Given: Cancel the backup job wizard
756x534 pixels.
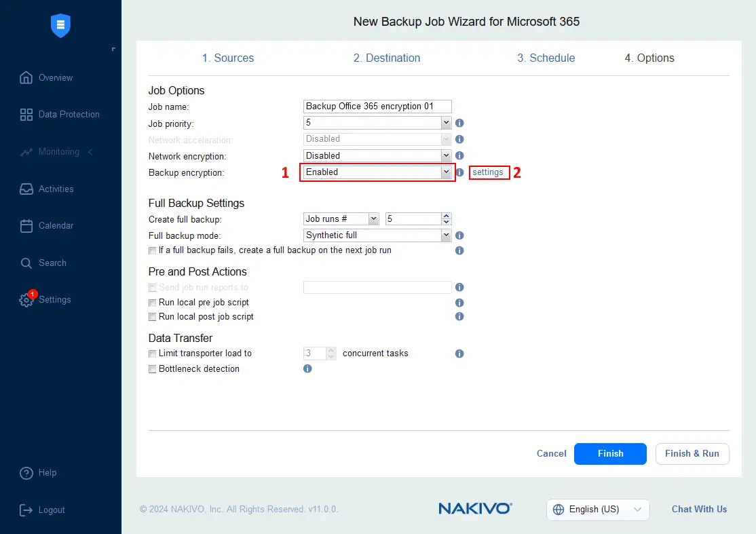Looking at the screenshot, I should (552, 453).
